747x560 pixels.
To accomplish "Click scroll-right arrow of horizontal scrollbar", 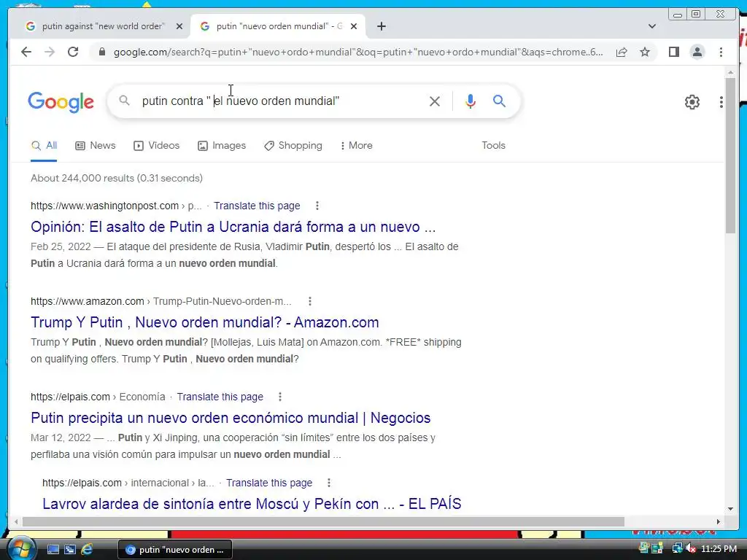I will (718, 521).
